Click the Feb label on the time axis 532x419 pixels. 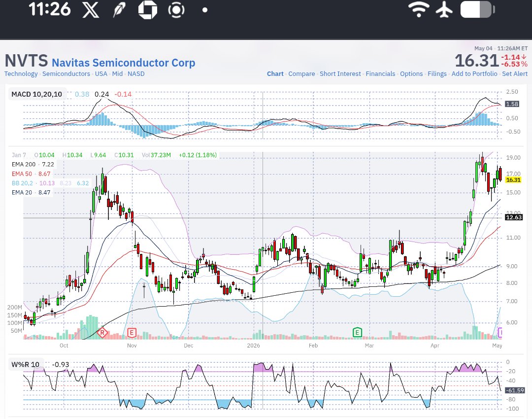313,346
